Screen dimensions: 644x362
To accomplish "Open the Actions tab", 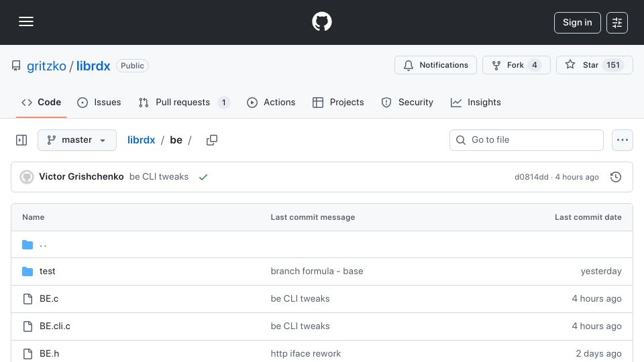I will point(271,102).
